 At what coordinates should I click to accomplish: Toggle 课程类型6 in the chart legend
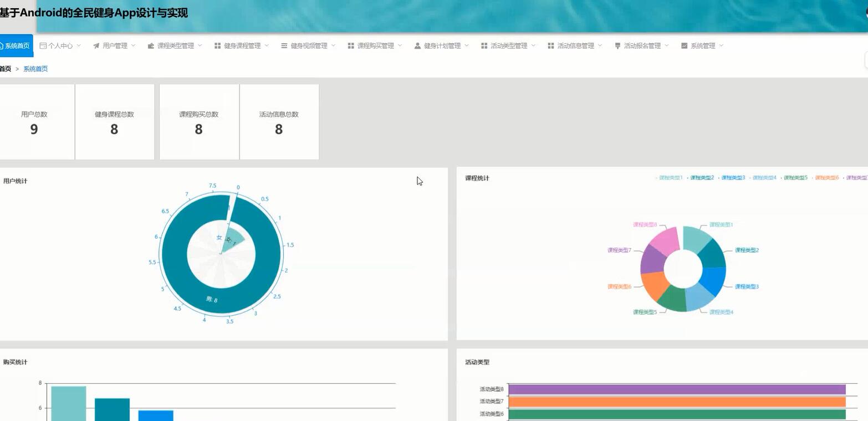click(x=825, y=178)
